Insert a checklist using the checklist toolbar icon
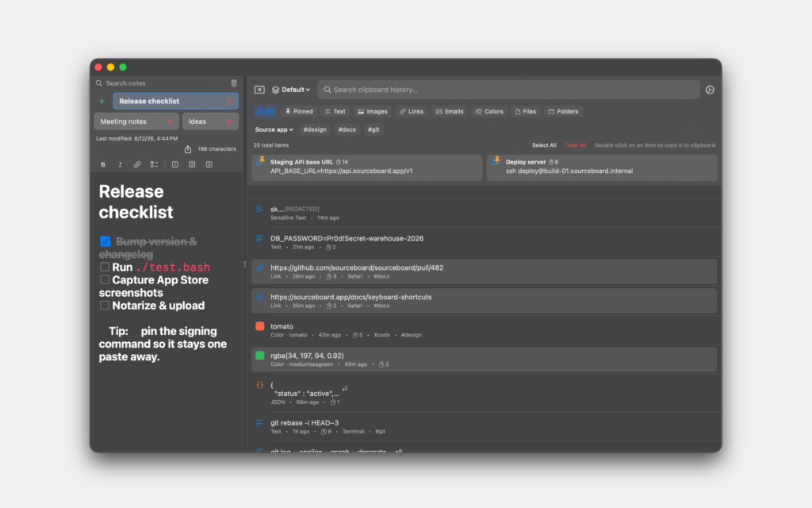The width and height of the screenshot is (812, 508). tap(155, 164)
